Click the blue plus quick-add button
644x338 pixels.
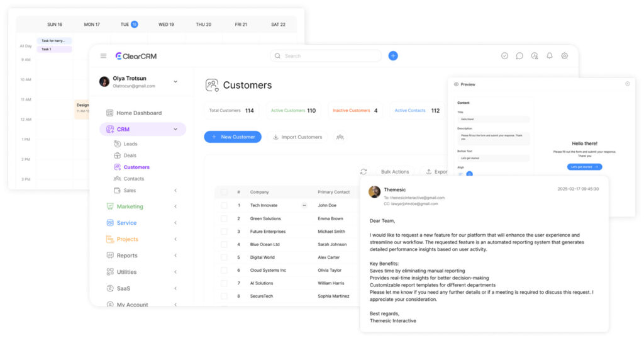(393, 56)
